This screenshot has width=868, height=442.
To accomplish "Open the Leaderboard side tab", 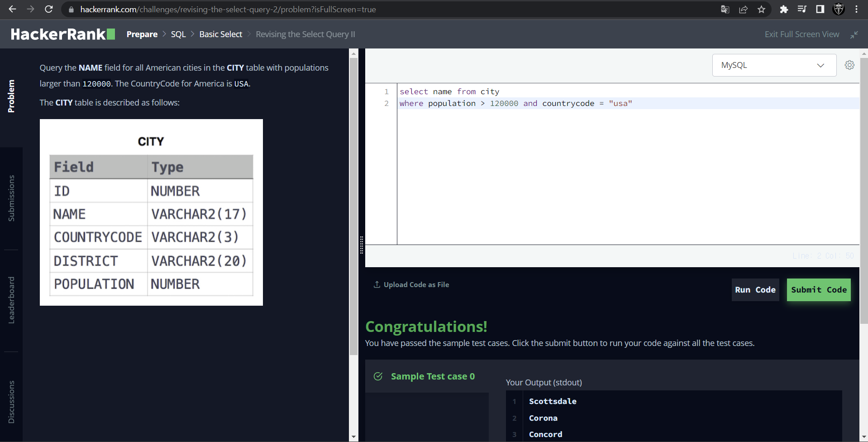I will coord(11,300).
